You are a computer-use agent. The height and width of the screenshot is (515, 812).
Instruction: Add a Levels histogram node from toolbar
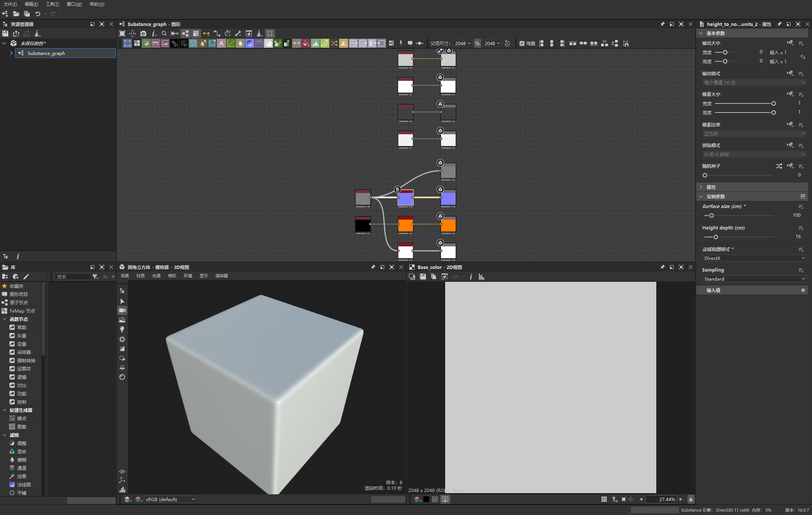point(315,43)
